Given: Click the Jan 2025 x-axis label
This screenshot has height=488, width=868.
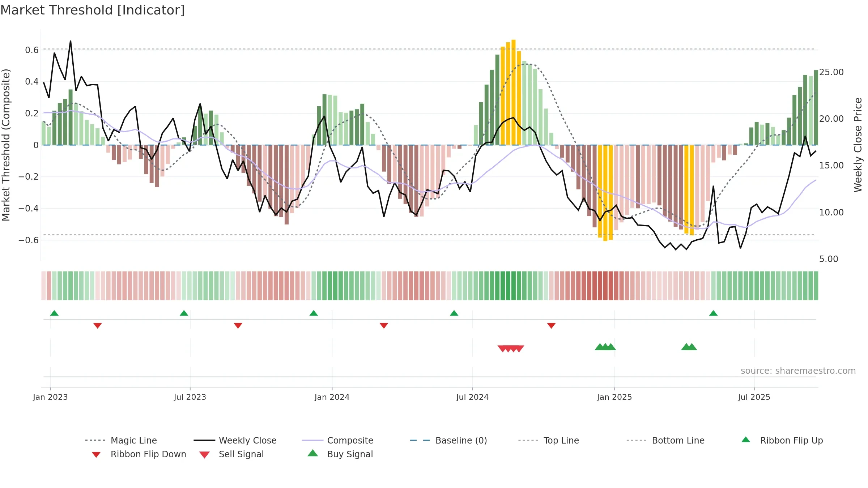Looking at the screenshot, I should click(x=614, y=397).
